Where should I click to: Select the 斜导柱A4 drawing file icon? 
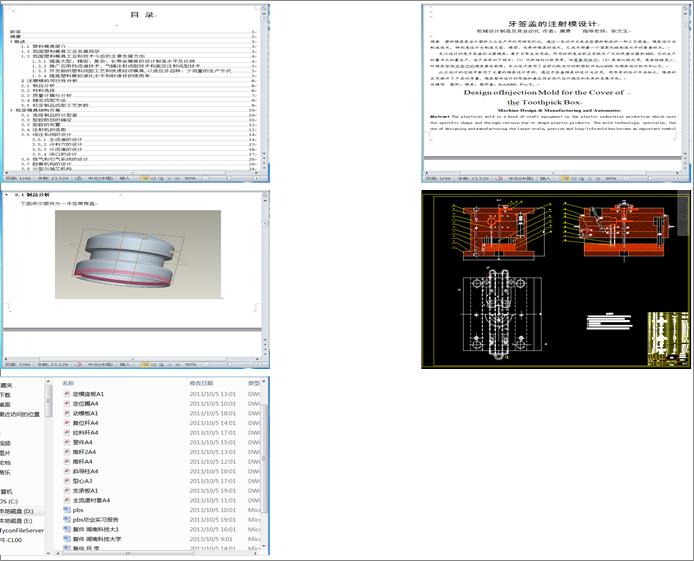(x=67, y=471)
